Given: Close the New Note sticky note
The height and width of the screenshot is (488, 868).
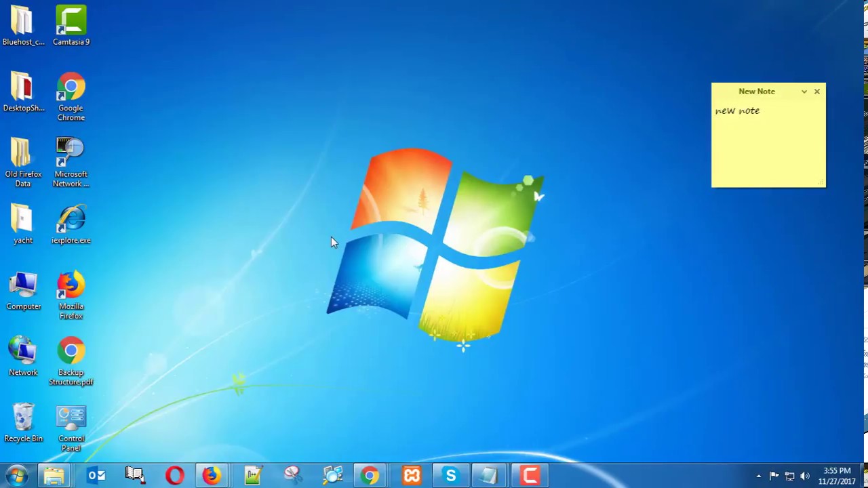Looking at the screenshot, I should point(817,91).
